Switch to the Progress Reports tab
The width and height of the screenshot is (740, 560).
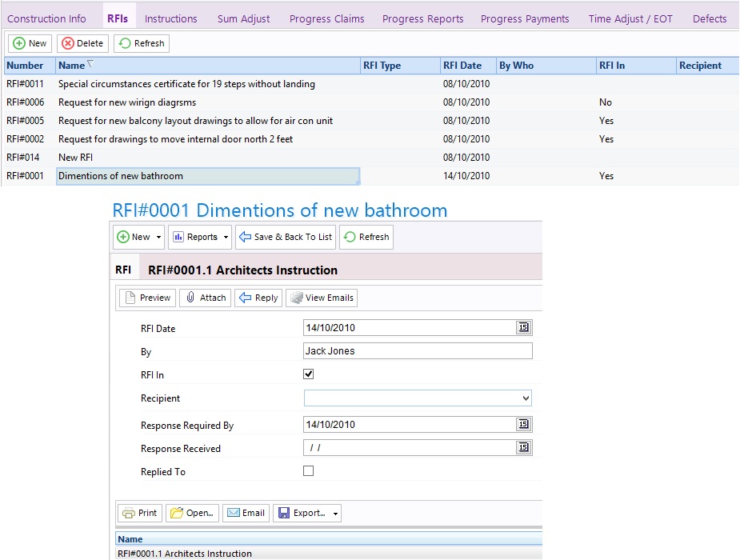coord(423,19)
